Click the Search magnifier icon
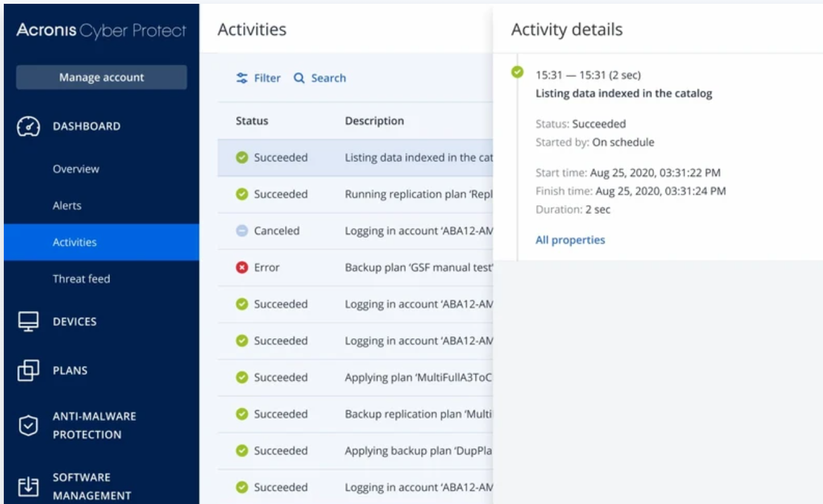Viewport: 823px width, 504px height. [299, 78]
